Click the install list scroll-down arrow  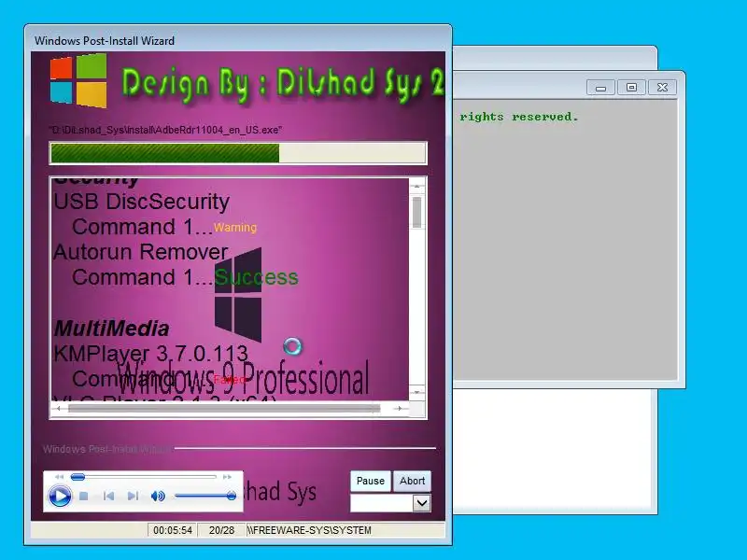tap(416, 392)
